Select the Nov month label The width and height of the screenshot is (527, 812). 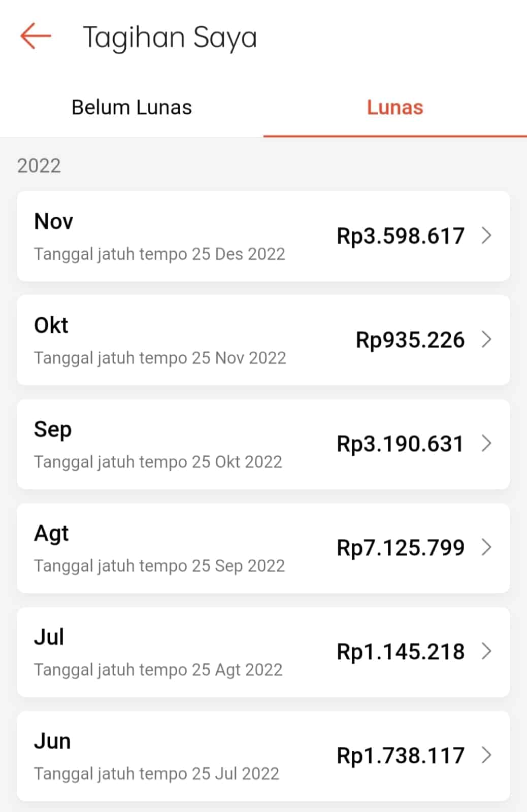coord(53,222)
